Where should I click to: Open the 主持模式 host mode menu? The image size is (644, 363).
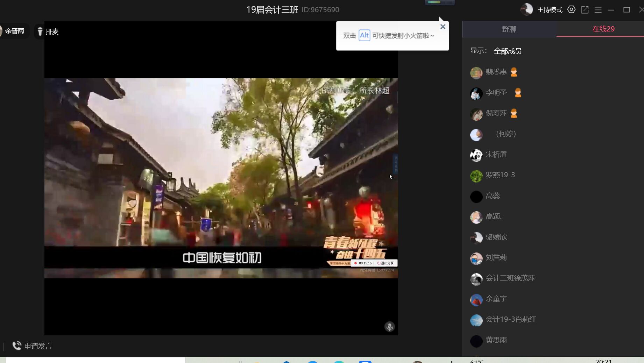click(x=550, y=10)
